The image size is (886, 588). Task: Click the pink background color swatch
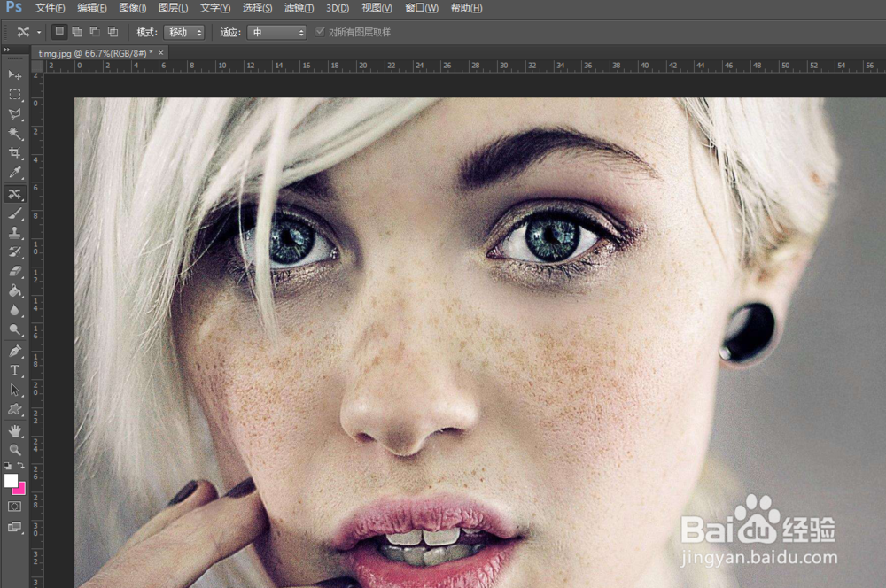pos(20,489)
